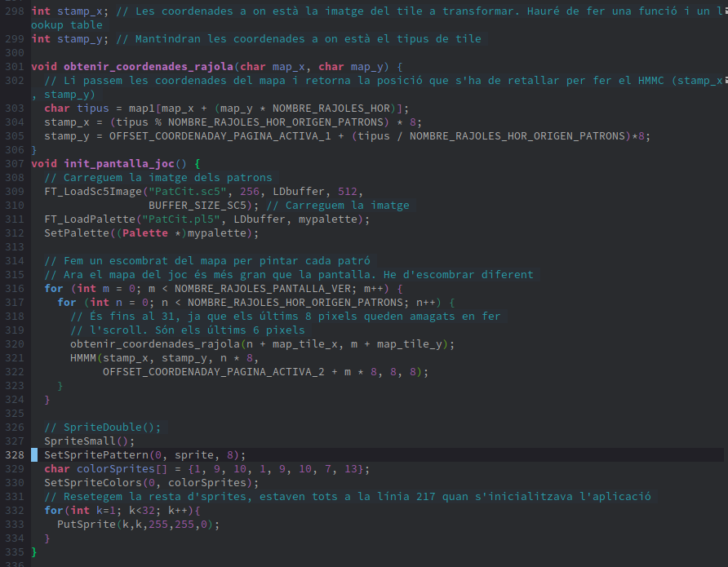
Task: Click OFFSET_COORDENADAY_PAGINA_ACTIVA_1 on line 305
Action: click(x=220, y=136)
